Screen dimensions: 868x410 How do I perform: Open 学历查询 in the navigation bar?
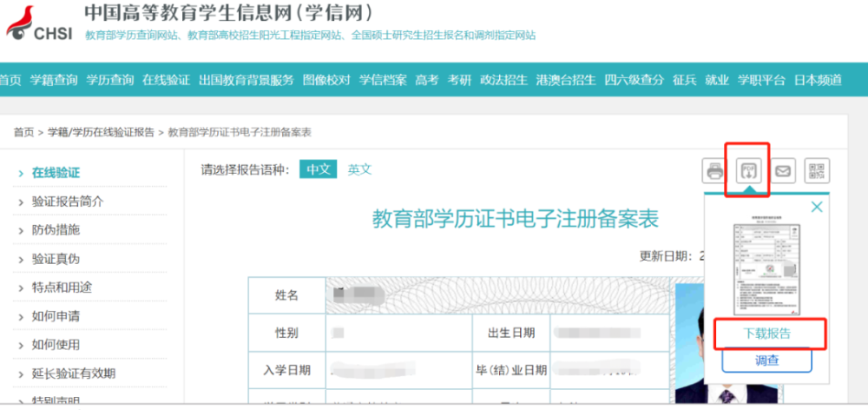109,80
